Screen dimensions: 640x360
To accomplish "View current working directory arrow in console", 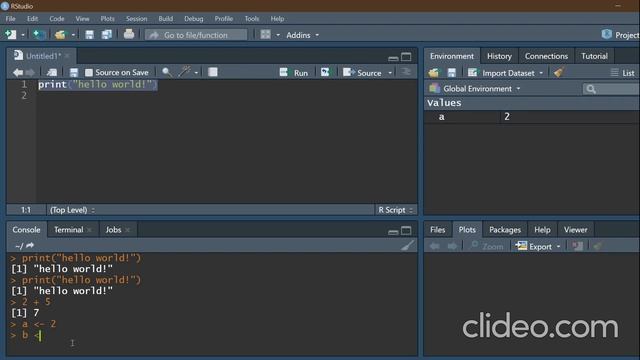I will 30,245.
